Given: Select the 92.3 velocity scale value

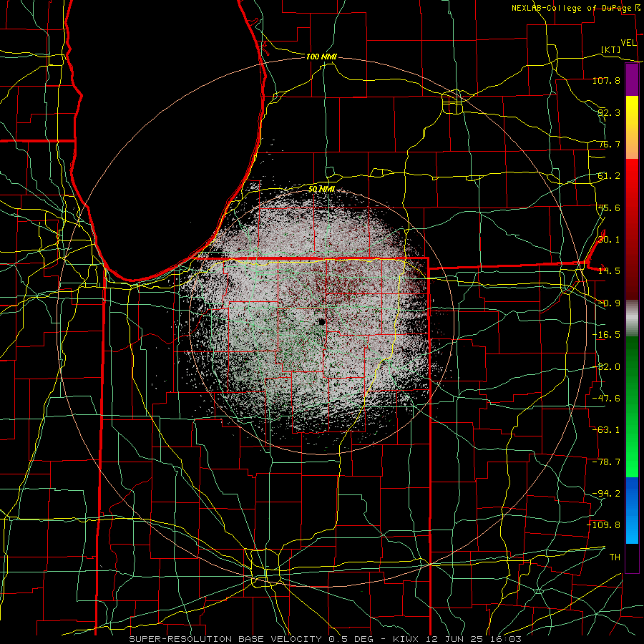Looking at the screenshot, I should pyautogui.click(x=609, y=112).
